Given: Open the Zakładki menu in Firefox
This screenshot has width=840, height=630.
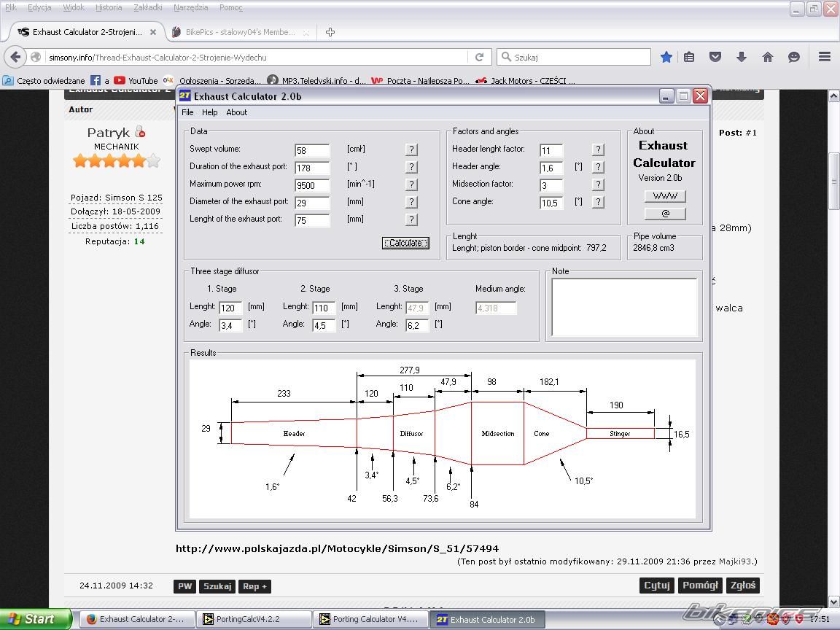Looking at the screenshot, I should [x=148, y=7].
